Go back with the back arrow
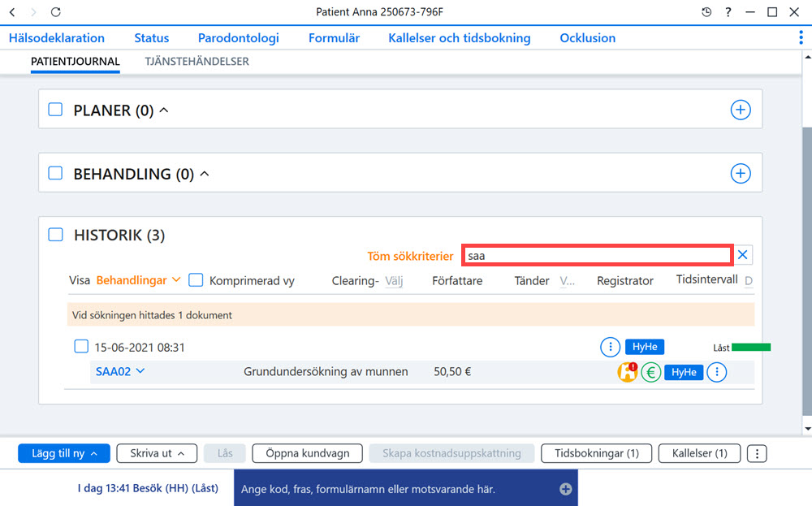Viewport: 812px width, 506px height. point(12,12)
